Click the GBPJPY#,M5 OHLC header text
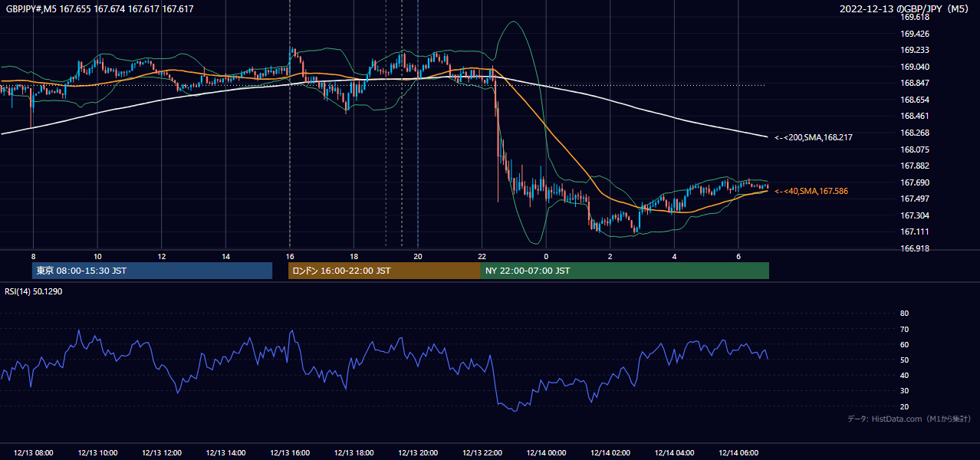 click(x=98, y=9)
